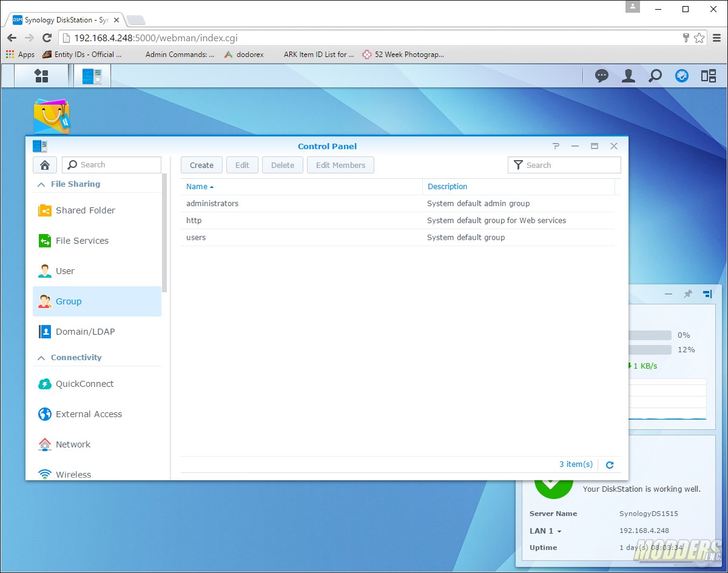Click the 3 item(s) count text

(576, 464)
